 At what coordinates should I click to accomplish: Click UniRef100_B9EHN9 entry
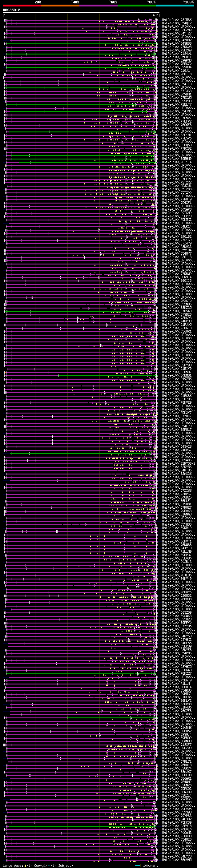(177, 159)
